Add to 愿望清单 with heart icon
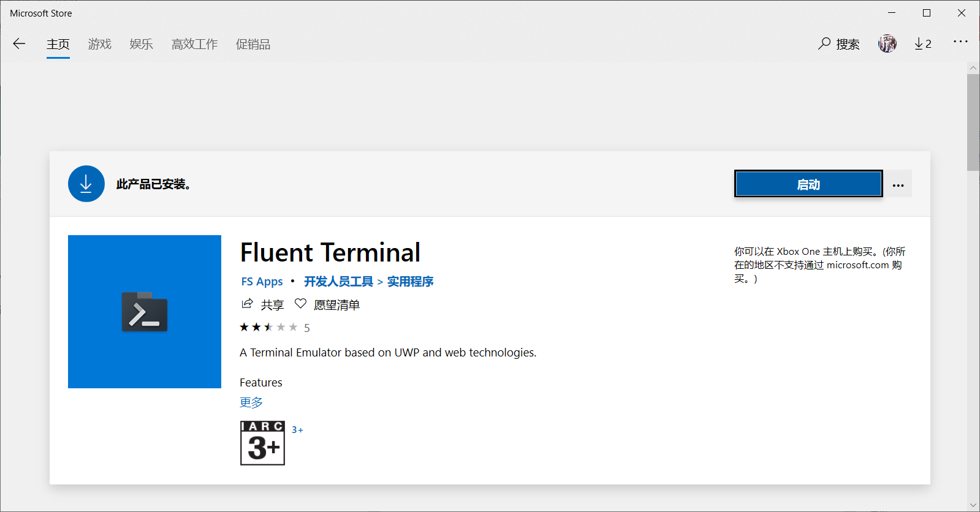Screen dimensions: 980x512 pyautogui.click(x=300, y=304)
